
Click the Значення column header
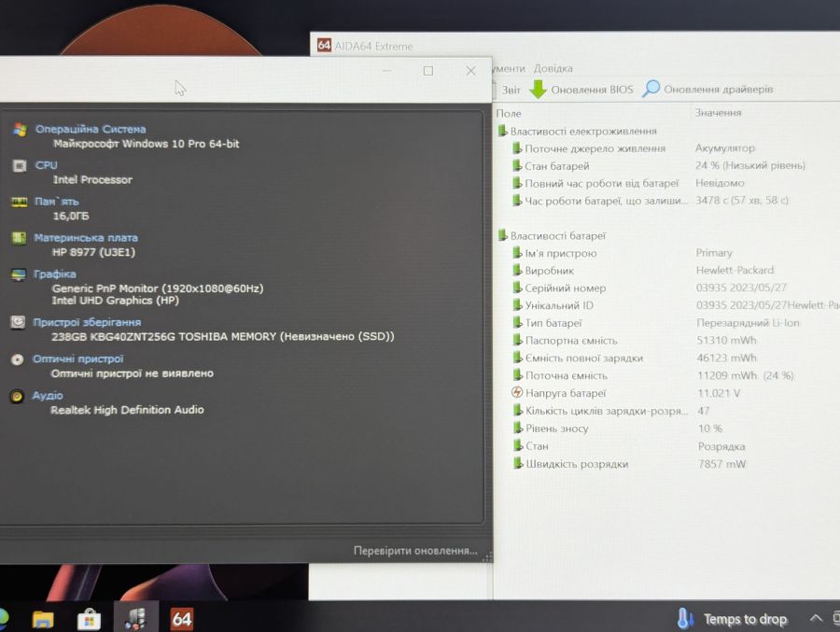[719, 113]
